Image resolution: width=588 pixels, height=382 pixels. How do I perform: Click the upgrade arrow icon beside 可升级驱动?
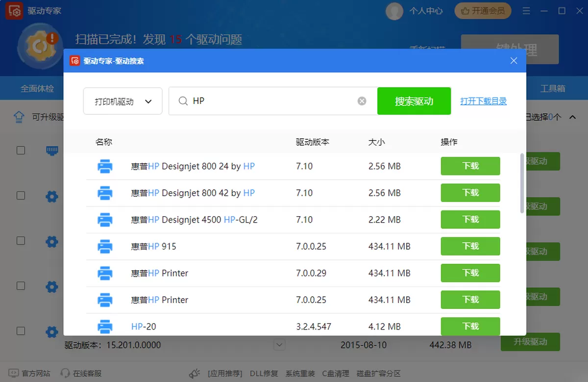(19, 117)
